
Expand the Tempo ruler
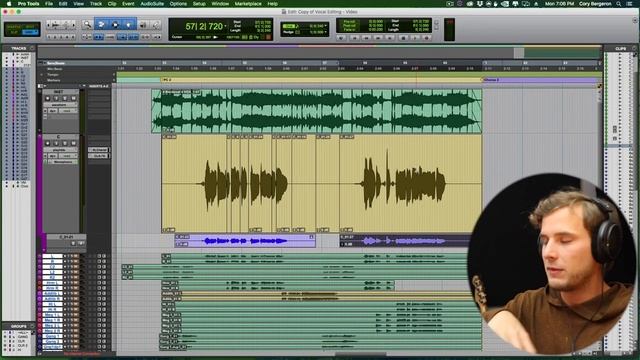[x=41, y=75]
